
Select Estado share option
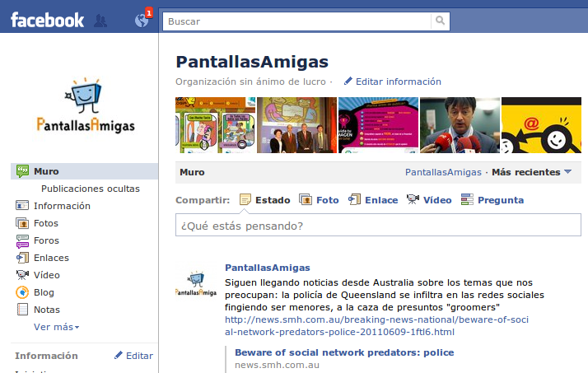[273, 200]
